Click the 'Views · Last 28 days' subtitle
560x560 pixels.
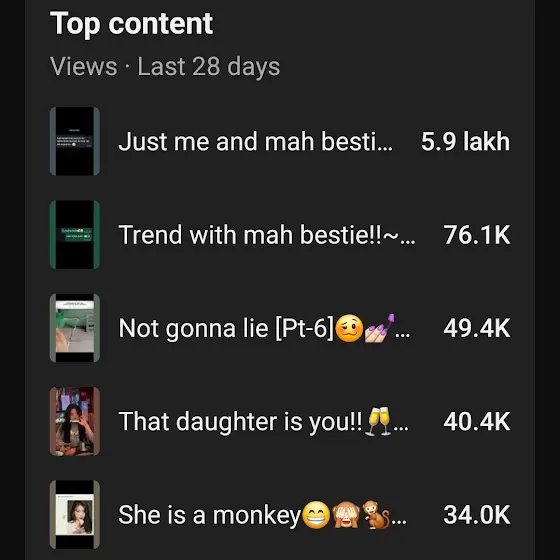pyautogui.click(x=165, y=67)
